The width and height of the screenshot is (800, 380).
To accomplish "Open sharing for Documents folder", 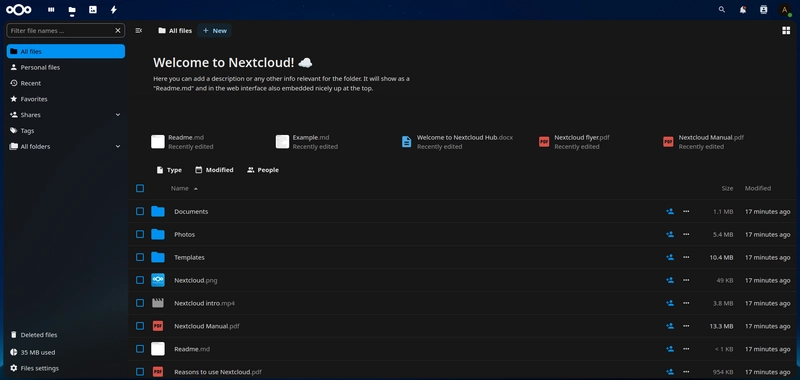I will pos(670,211).
